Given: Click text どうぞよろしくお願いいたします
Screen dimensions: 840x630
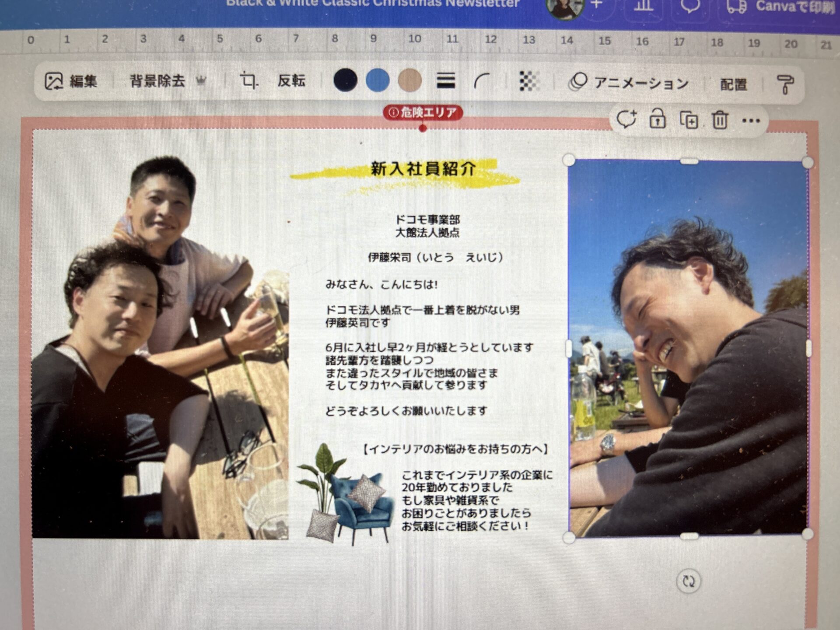Looking at the screenshot, I should coord(406,411).
